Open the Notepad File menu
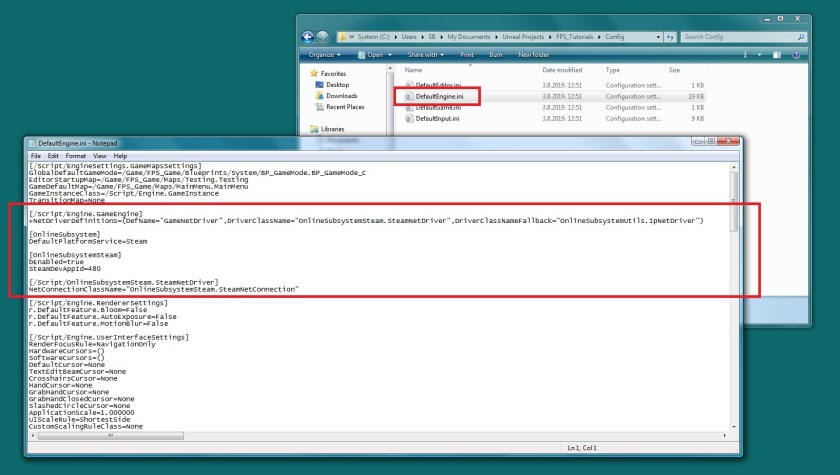This screenshot has width=840, height=475. pyautogui.click(x=36, y=156)
